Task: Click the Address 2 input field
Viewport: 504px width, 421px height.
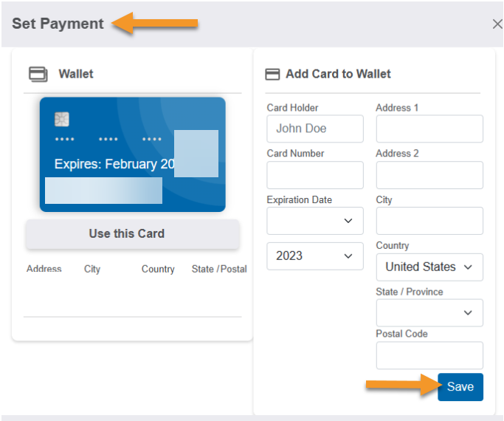Action: coord(429,175)
